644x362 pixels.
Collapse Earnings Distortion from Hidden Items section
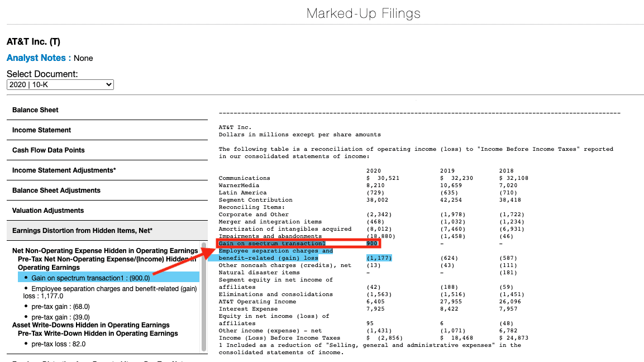tap(107, 231)
